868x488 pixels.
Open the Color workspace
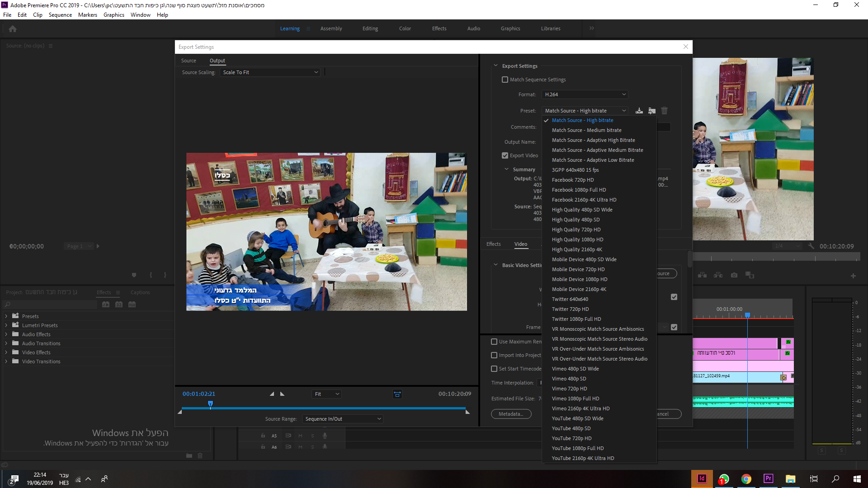click(x=405, y=28)
